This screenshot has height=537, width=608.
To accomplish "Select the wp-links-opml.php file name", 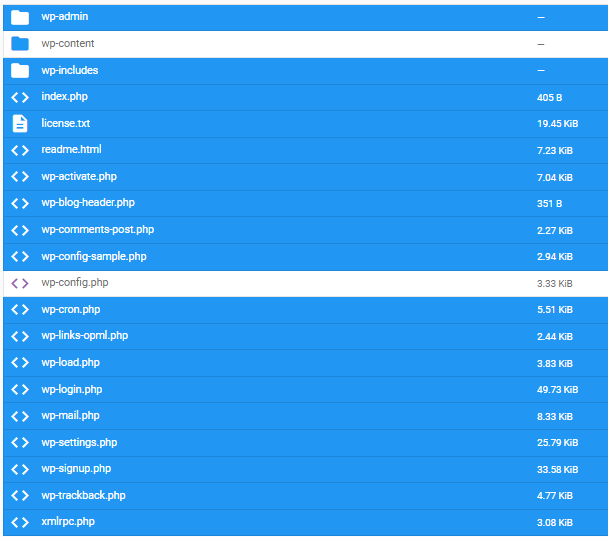I will pos(85,336).
